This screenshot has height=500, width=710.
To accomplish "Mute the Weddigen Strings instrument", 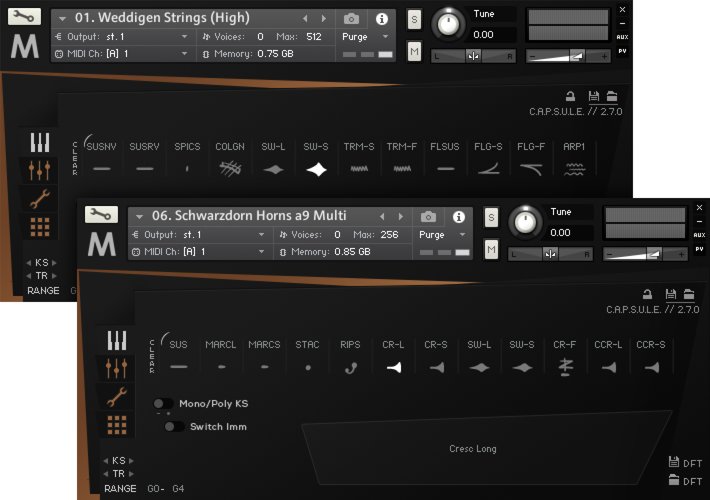I will pyautogui.click(x=414, y=51).
